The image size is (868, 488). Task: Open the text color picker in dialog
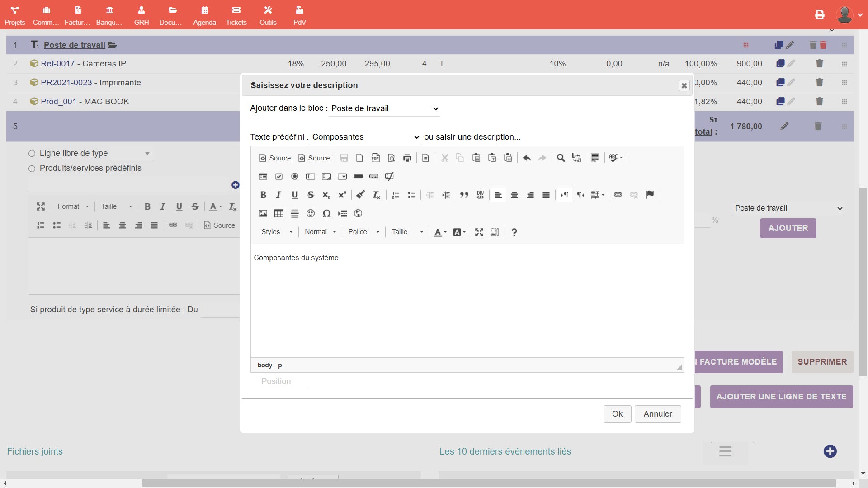point(440,232)
